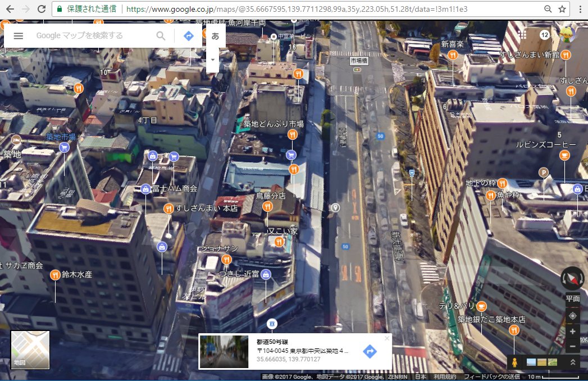Open the Chrome three-dot menu
The image size is (588, 381).
[x=581, y=9]
